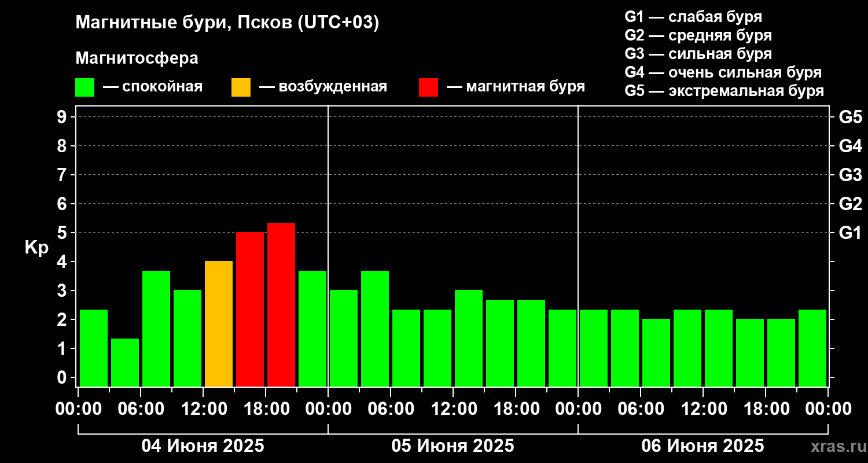Select the '— магнитная буря' legend label
868x463 pixels.
point(516,87)
